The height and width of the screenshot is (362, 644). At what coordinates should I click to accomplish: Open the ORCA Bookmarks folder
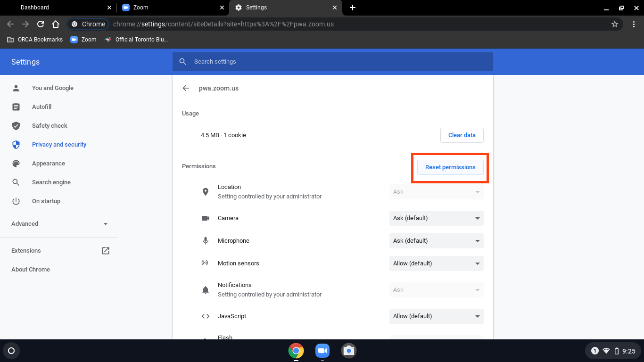[35, 40]
